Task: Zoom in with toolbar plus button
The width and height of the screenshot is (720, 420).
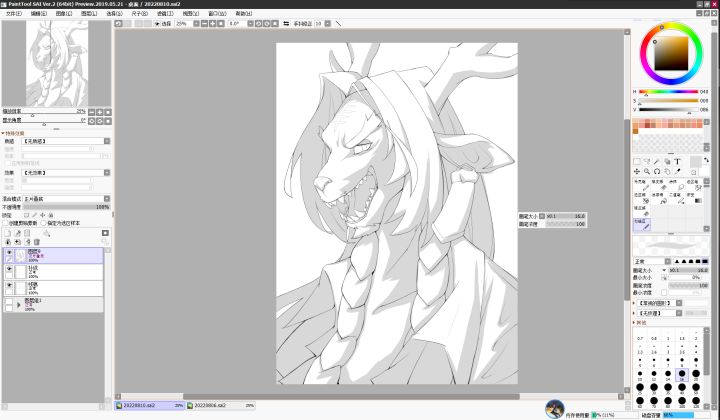Action: [213, 23]
